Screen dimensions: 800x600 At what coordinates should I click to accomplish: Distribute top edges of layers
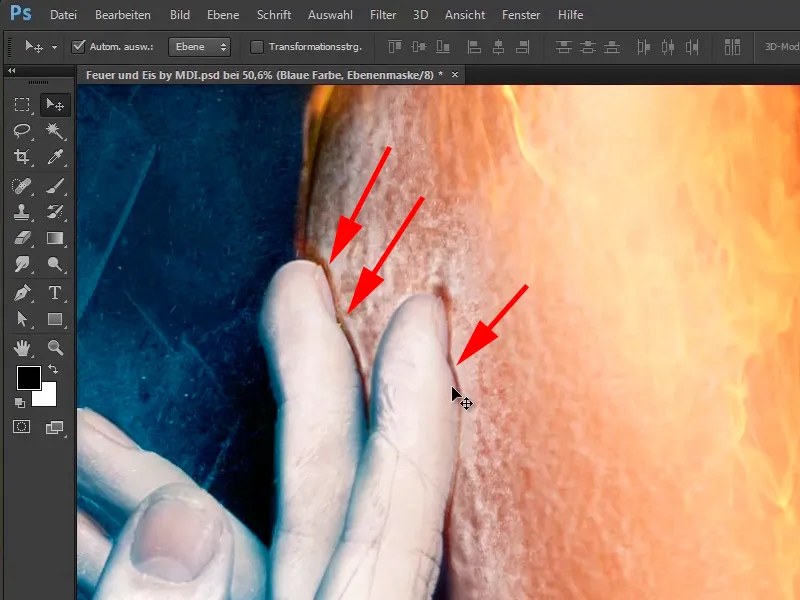point(564,47)
